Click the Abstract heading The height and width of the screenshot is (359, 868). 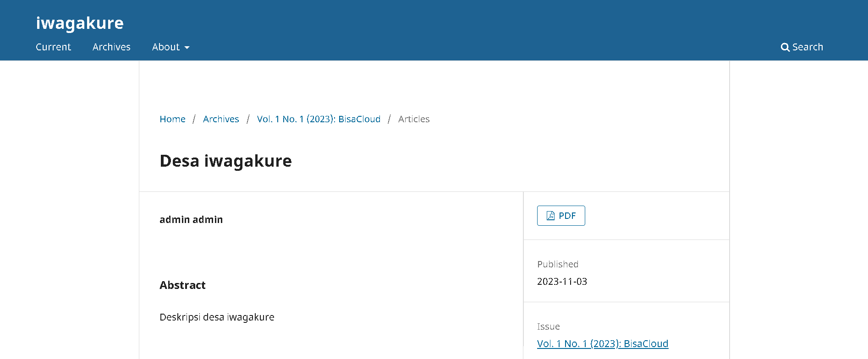pos(182,285)
